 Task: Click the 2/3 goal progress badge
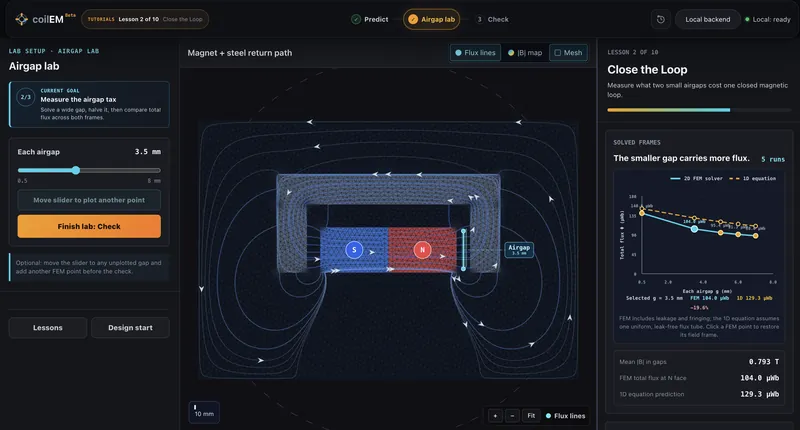pyautogui.click(x=26, y=97)
